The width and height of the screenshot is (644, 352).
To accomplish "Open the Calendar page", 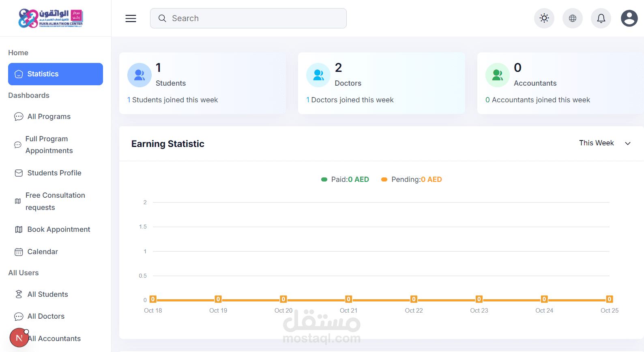I will coord(43,252).
